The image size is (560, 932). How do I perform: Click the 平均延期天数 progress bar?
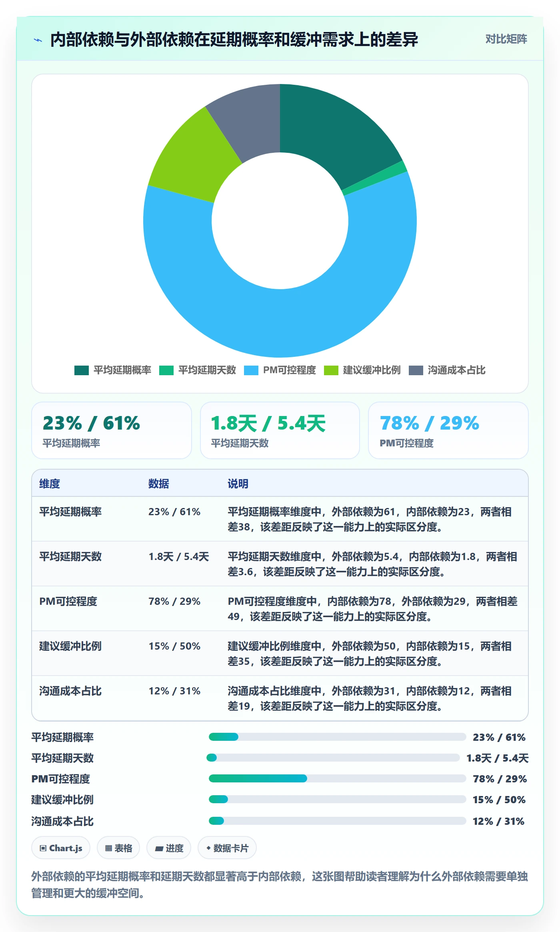(x=333, y=758)
